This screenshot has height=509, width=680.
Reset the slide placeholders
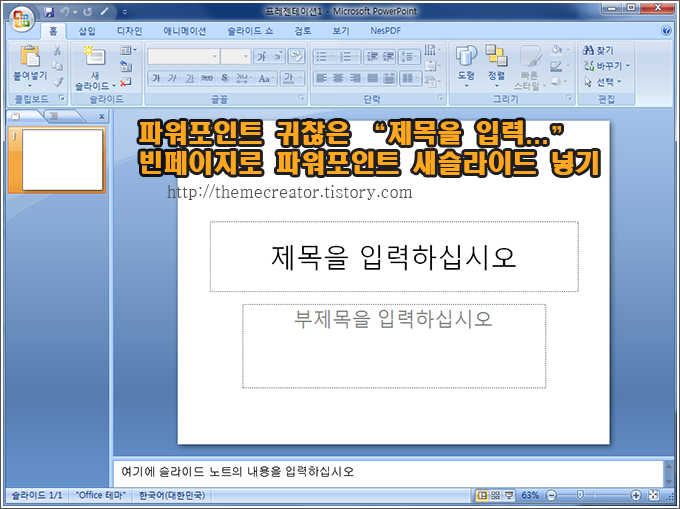pos(126,66)
